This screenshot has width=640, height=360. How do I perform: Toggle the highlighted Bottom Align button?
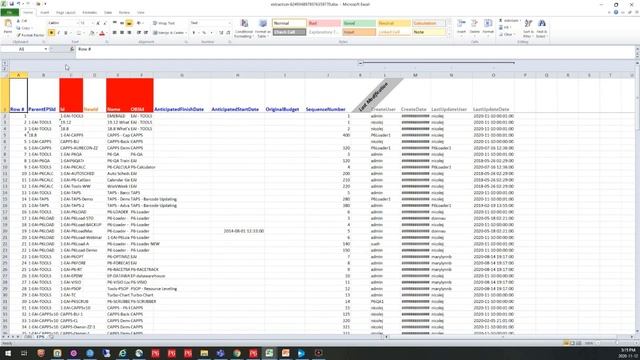129,23
